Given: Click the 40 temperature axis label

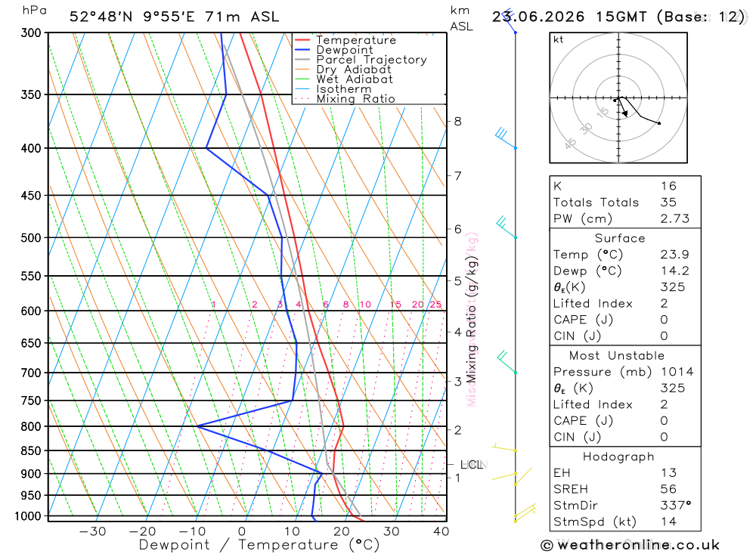Looking at the screenshot, I should [x=442, y=531].
